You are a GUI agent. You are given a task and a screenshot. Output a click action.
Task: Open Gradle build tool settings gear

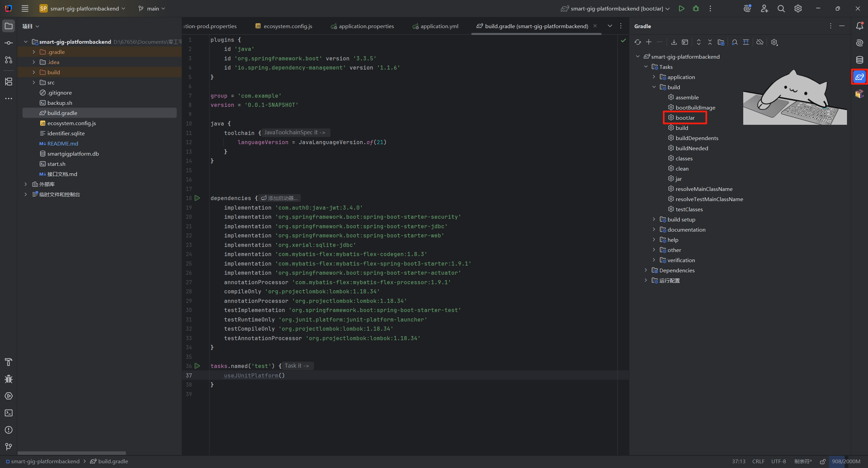tap(774, 42)
